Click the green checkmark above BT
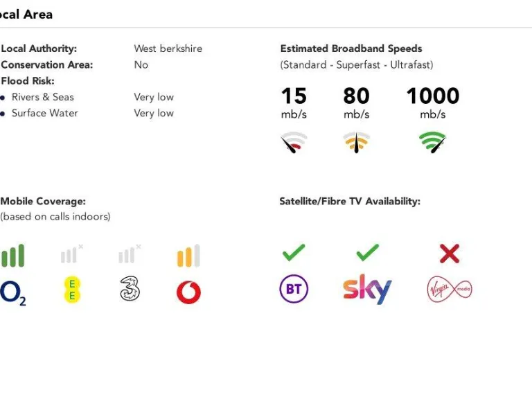The image size is (532, 399). [x=294, y=253]
